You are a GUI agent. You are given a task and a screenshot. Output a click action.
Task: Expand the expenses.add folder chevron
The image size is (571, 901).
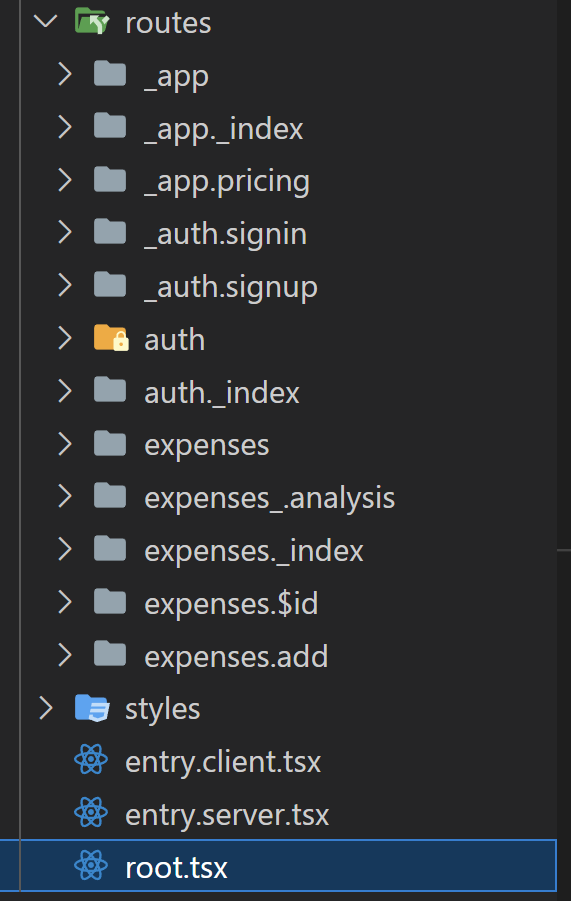pos(65,656)
